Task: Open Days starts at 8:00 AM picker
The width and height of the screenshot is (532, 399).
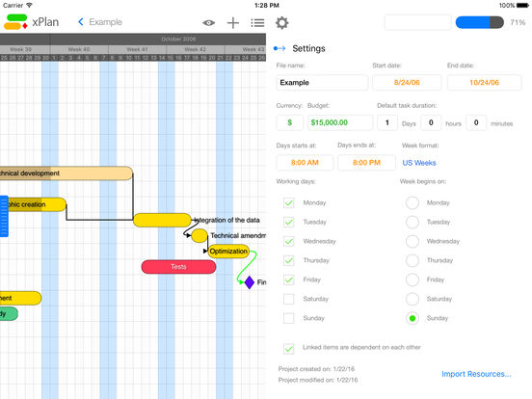Action: pyautogui.click(x=305, y=163)
